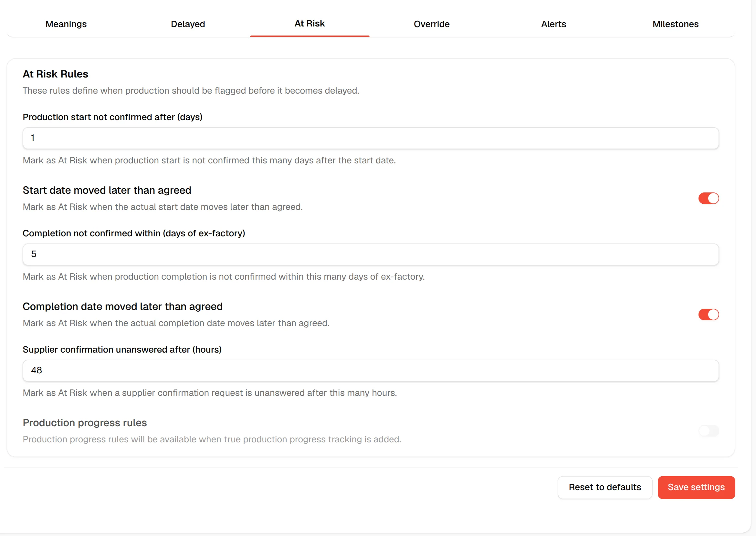756x536 pixels.
Task: Click the Completion not confirmed within days field
Action: click(x=371, y=254)
